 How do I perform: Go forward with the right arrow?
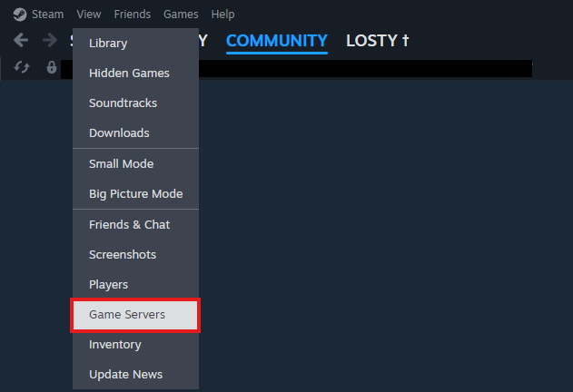50,40
